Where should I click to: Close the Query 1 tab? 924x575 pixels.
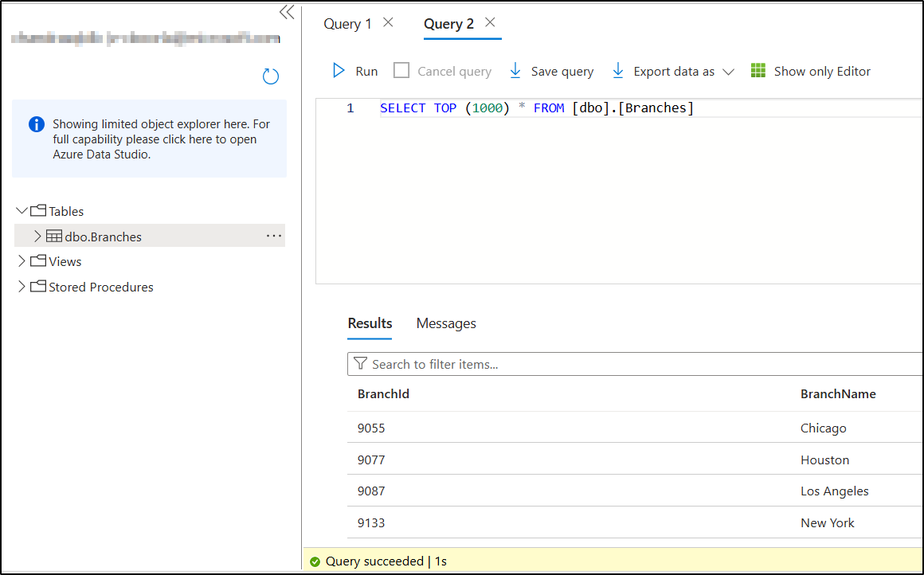click(x=388, y=22)
